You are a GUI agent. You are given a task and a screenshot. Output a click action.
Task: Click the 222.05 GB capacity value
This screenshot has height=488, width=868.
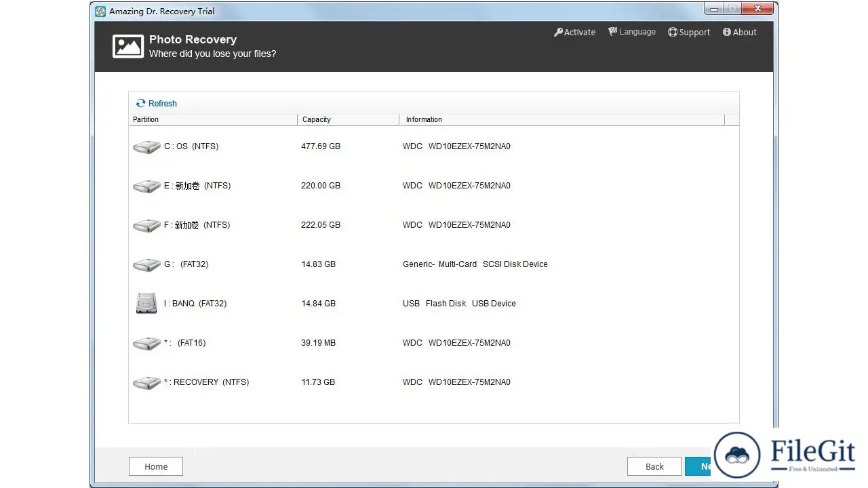321,225
